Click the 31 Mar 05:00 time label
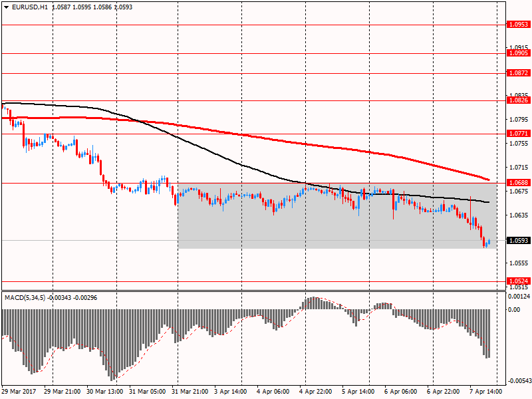Viewport: 532px width, 399px height. pos(148,392)
